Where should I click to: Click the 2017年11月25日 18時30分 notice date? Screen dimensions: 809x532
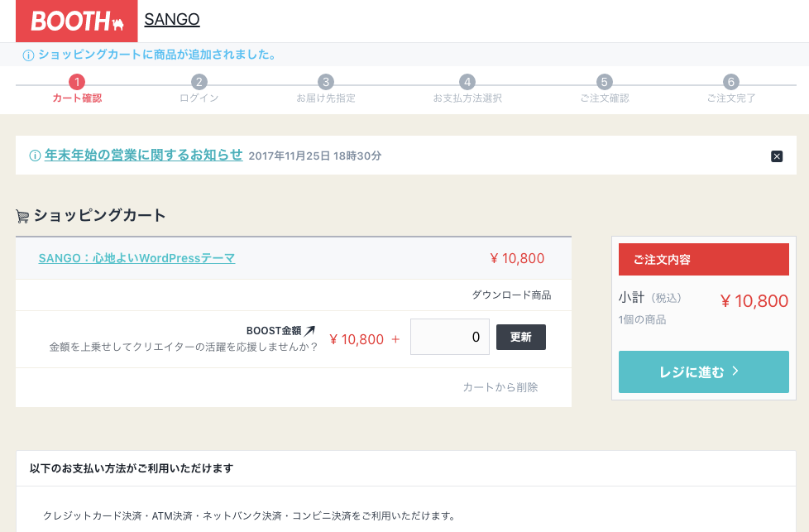point(314,156)
